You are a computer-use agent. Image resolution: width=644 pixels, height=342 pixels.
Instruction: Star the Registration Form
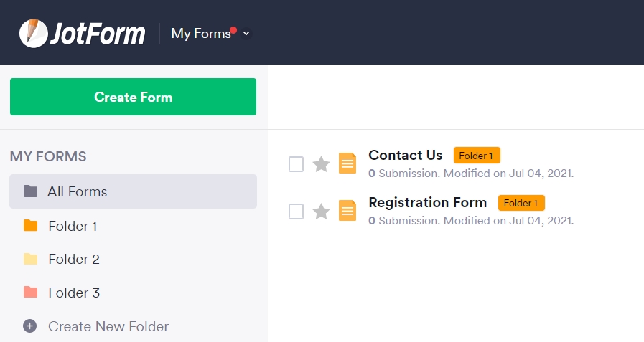[321, 212]
